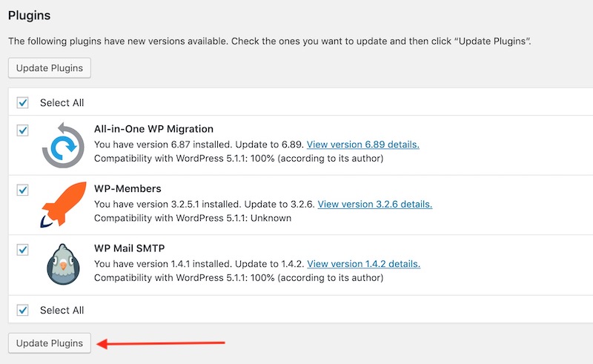Click text "Compatibility with WordPress 5.1.1: Unknown"
Viewport: 593px width, 364px height.
click(193, 218)
